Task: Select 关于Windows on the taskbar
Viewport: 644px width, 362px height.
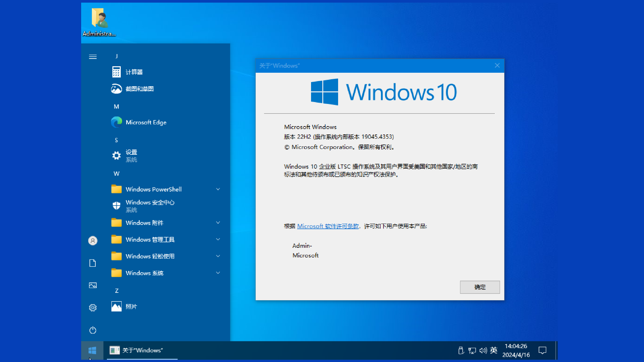Action: click(x=142, y=350)
